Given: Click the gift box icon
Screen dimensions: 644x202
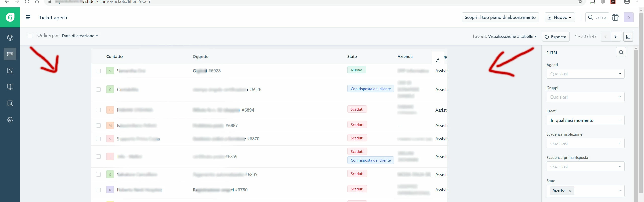Looking at the screenshot, I should 615,17.
